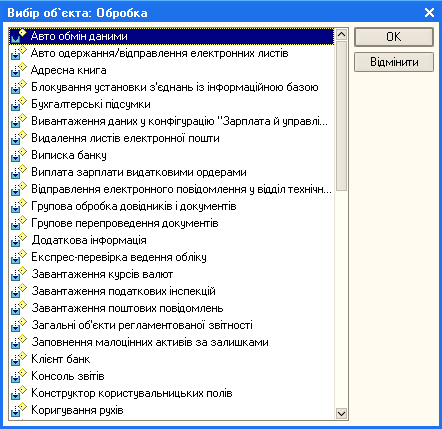Click the scrollbar down arrow
The image size is (442, 429).
point(341,414)
